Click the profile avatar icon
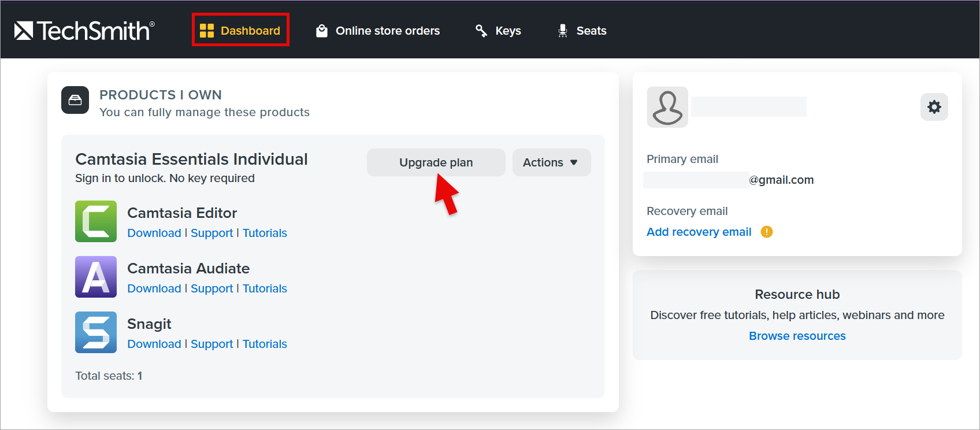Image resolution: width=980 pixels, height=430 pixels. 667,107
